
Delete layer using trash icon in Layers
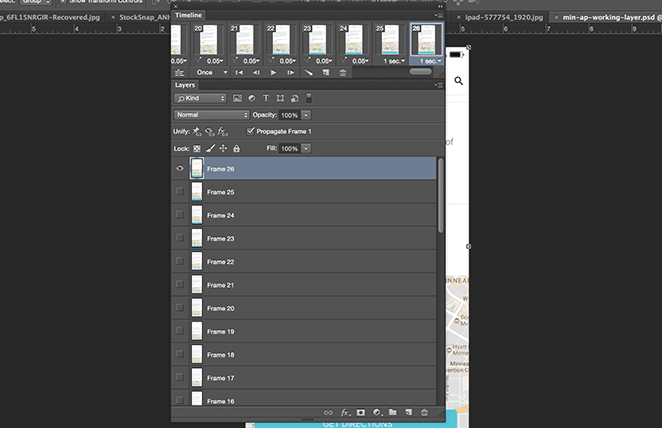click(x=424, y=412)
